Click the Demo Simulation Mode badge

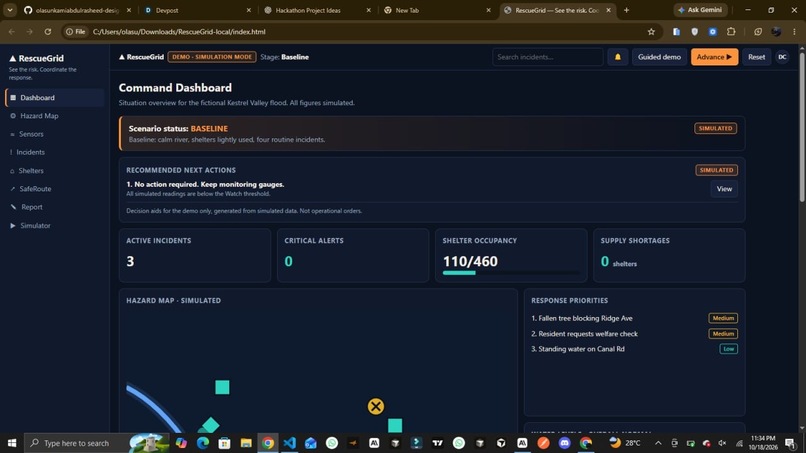coord(212,57)
